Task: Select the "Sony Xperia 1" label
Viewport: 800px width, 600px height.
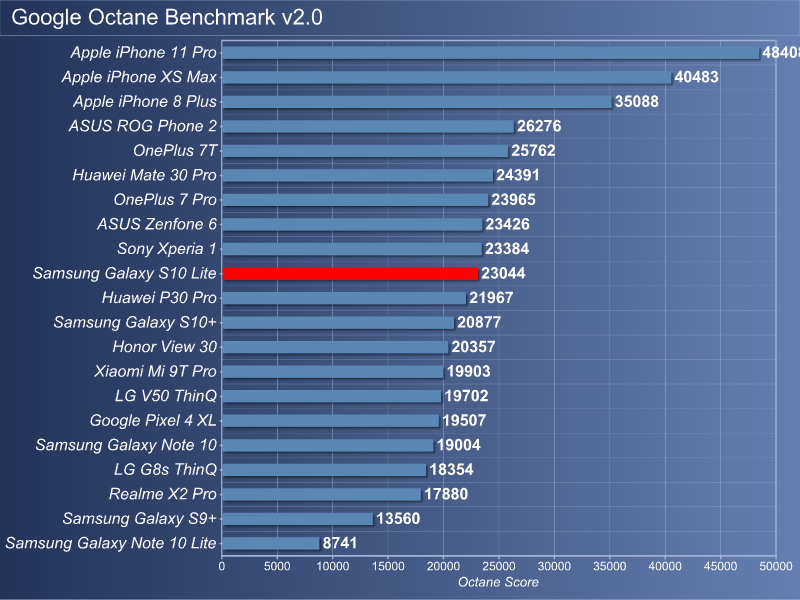Action: coord(167,248)
